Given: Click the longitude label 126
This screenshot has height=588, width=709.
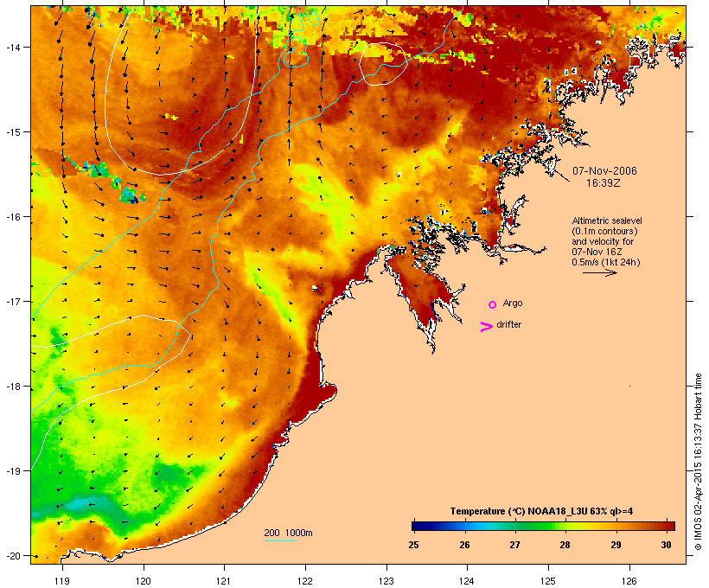Looking at the screenshot, I should point(629,581).
